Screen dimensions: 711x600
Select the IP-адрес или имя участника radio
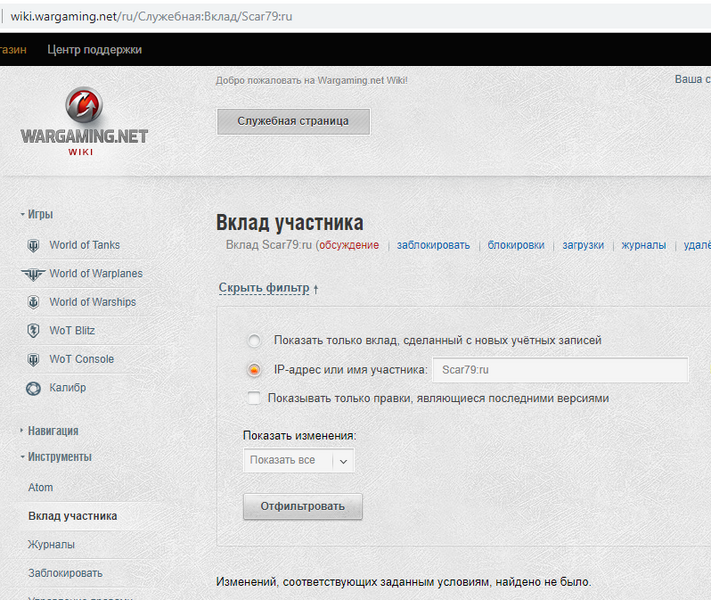click(254, 370)
